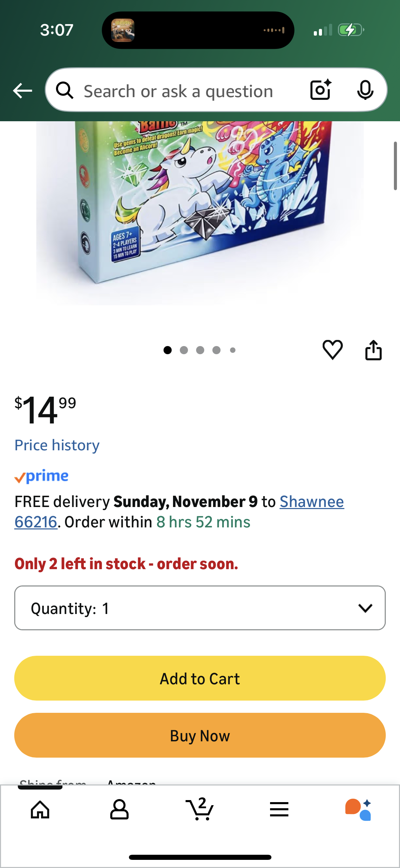
Task: Open the Price history link
Action: pyautogui.click(x=57, y=445)
